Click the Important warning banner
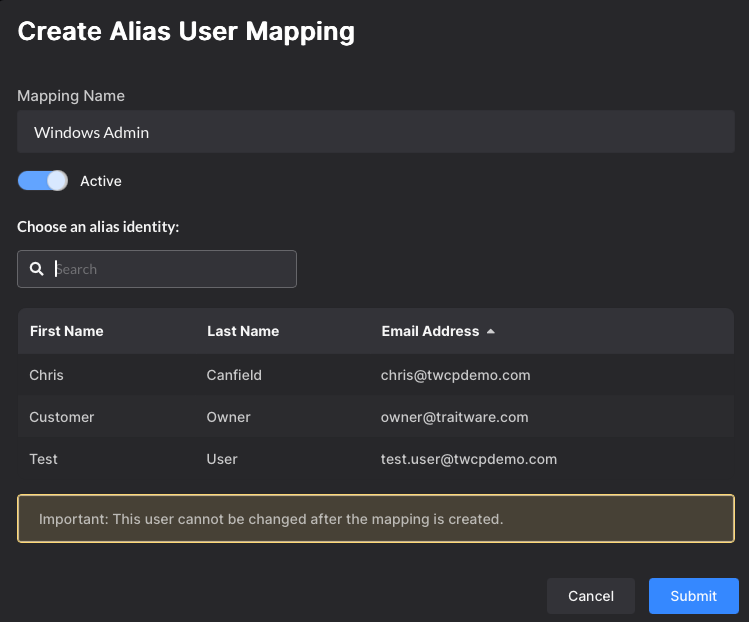This screenshot has width=749, height=622. pyautogui.click(x=375, y=519)
